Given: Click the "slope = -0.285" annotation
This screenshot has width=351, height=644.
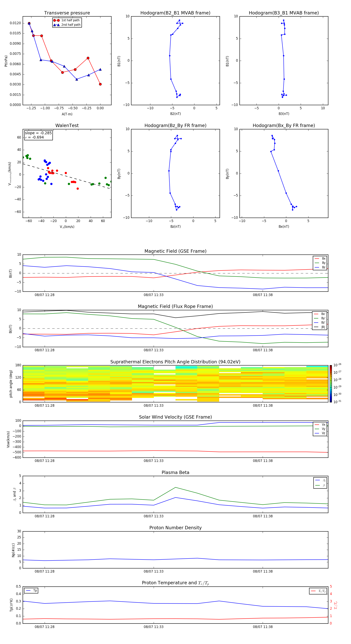Looking at the screenshot, I should coord(38,133).
